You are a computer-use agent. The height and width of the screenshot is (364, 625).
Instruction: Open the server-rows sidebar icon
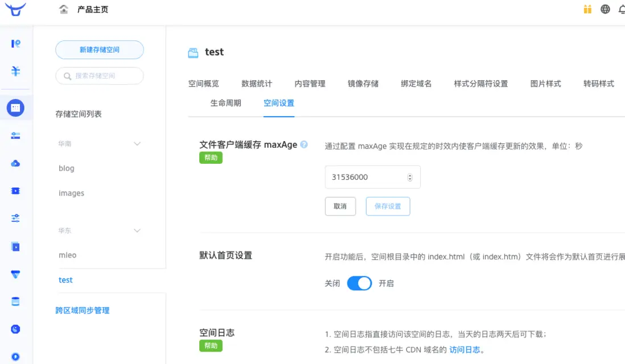[x=15, y=136]
